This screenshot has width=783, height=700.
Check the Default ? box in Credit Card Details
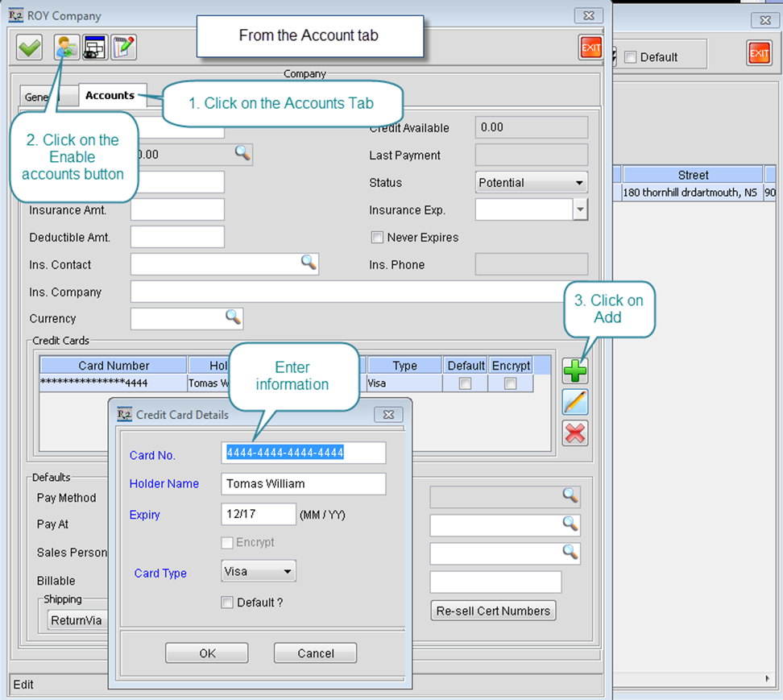[x=227, y=603]
